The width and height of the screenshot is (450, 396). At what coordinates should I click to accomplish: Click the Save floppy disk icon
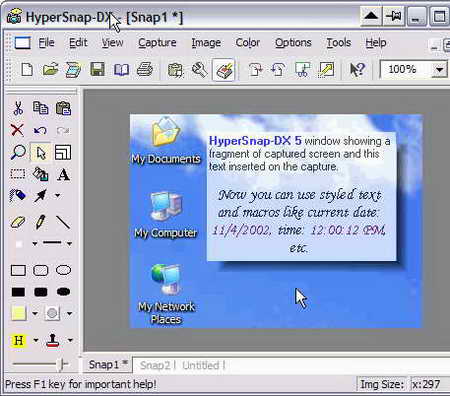coord(98,70)
